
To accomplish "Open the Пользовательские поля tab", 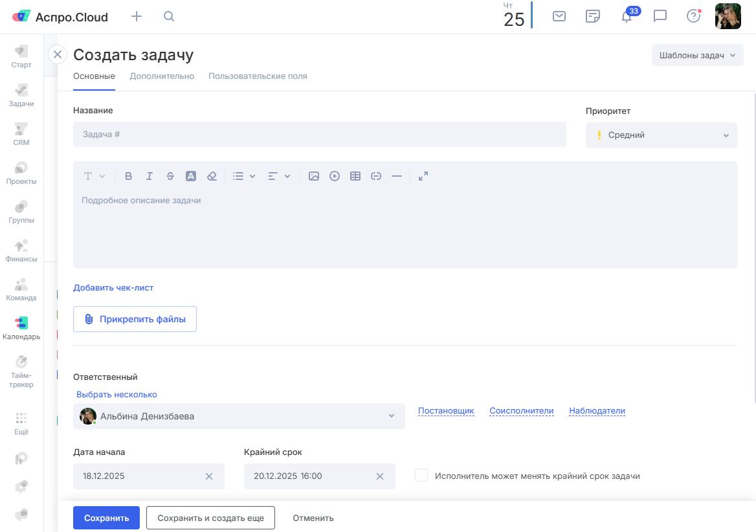I will pyautogui.click(x=258, y=76).
